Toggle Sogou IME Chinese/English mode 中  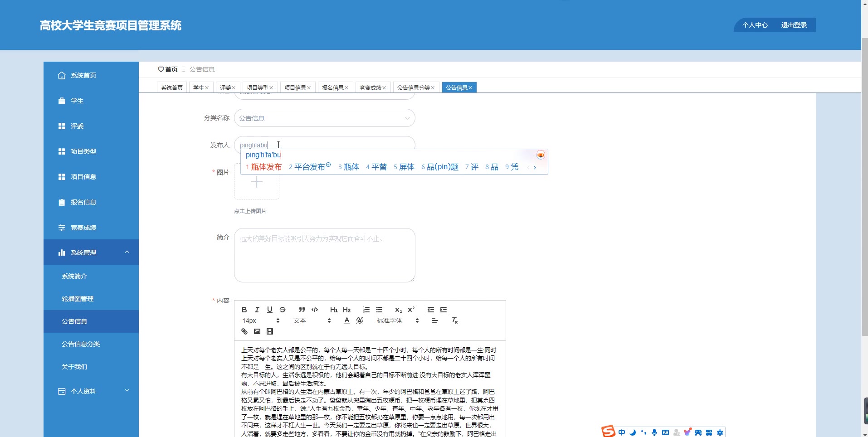tap(622, 432)
